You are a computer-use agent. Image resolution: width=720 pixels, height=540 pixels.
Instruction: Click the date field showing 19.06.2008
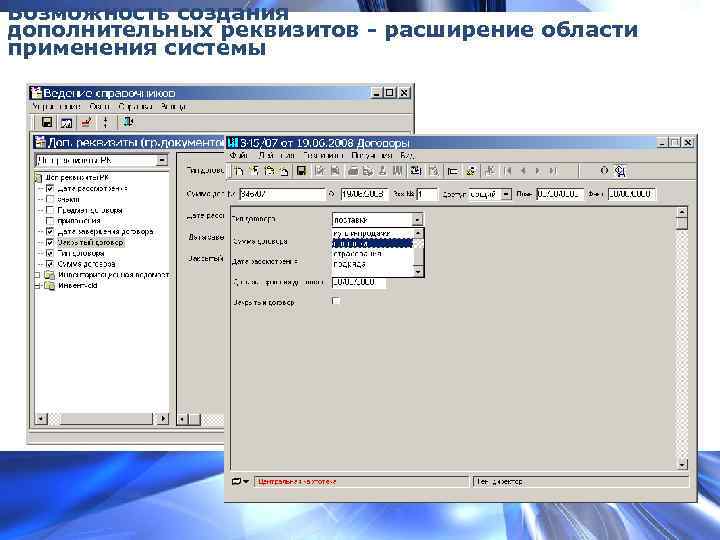pos(365,194)
